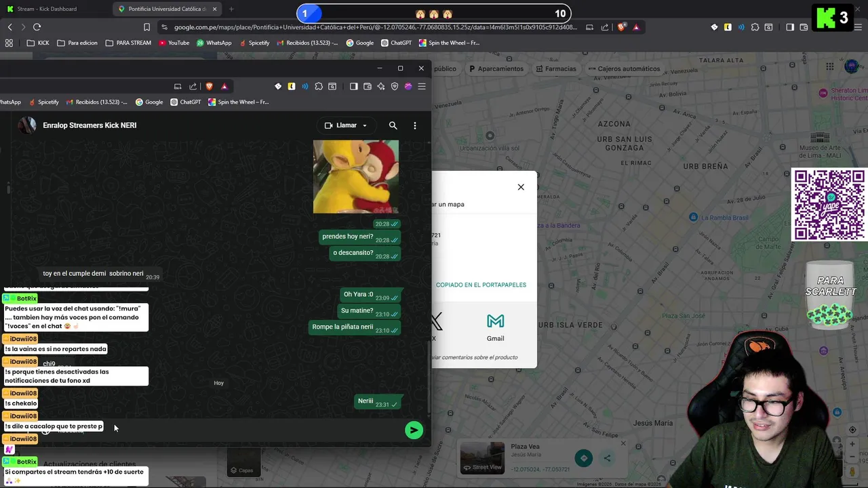The image size is (868, 488).
Task: Search within the Enralop Streamers Kick NERI chat
Action: pos(393,125)
